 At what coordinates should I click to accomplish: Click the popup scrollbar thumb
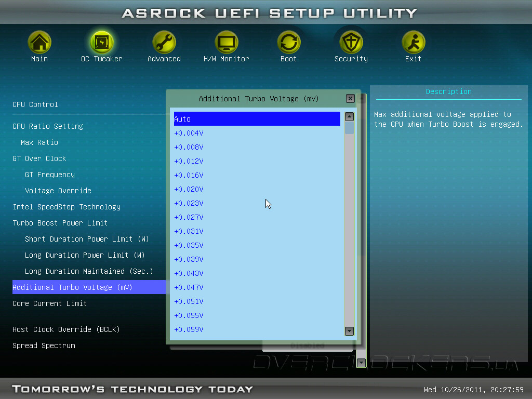(x=349, y=128)
